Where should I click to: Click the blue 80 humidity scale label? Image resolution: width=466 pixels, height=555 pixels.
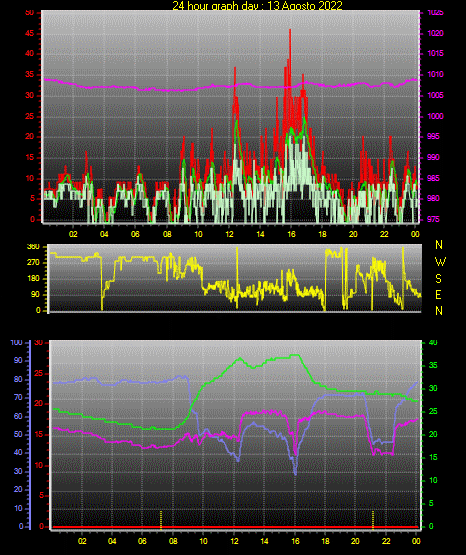point(18,379)
